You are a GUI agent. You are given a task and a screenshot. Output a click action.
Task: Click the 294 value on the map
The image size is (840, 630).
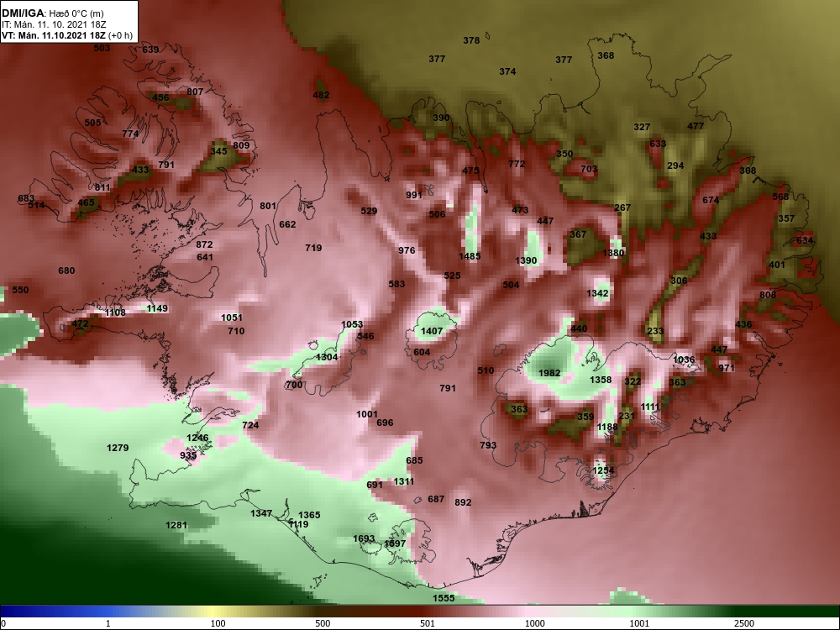[675, 165]
